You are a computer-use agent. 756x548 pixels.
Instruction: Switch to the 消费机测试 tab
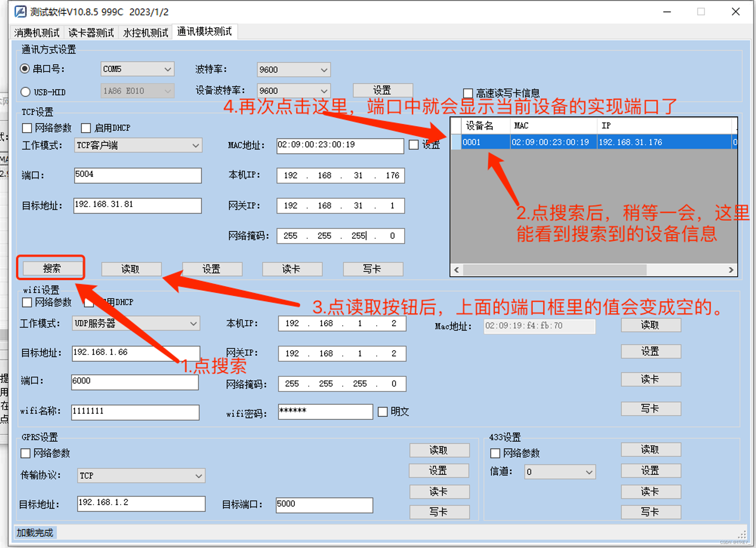coord(37,32)
